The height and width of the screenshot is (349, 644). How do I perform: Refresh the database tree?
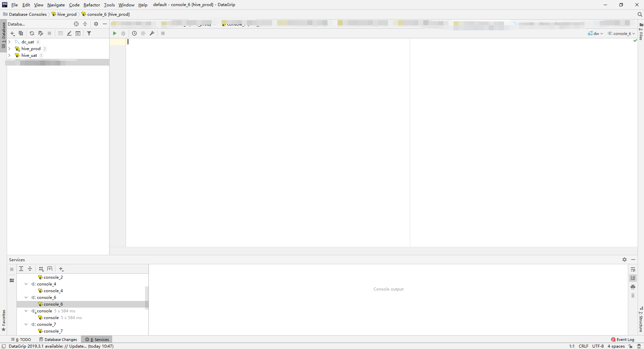[x=32, y=33]
